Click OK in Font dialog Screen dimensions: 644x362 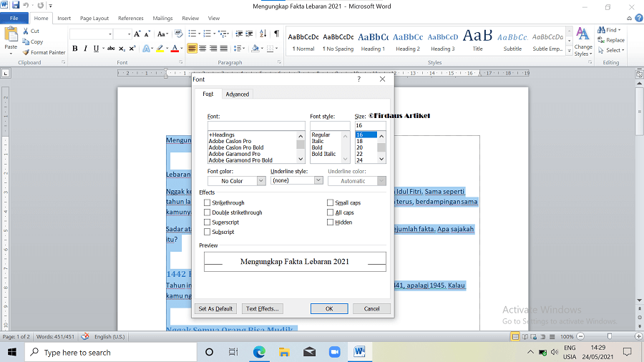[x=329, y=308]
